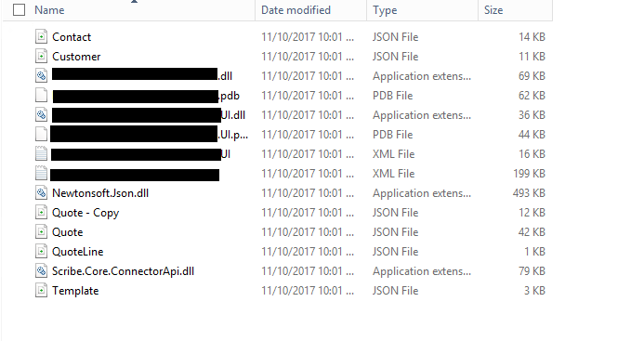The width and height of the screenshot is (644, 341).
Task: Select the Scribe.Core.ConnectorApi.dll file icon
Action: tap(41, 271)
